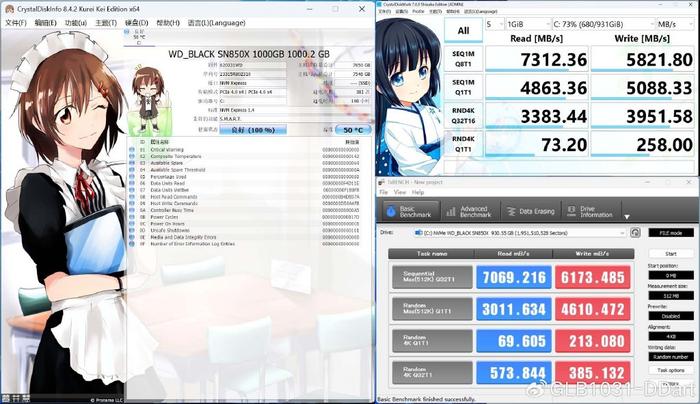Click the status orb beside Media and Data Integrity Errors
The image size is (700, 404).
coord(132,237)
